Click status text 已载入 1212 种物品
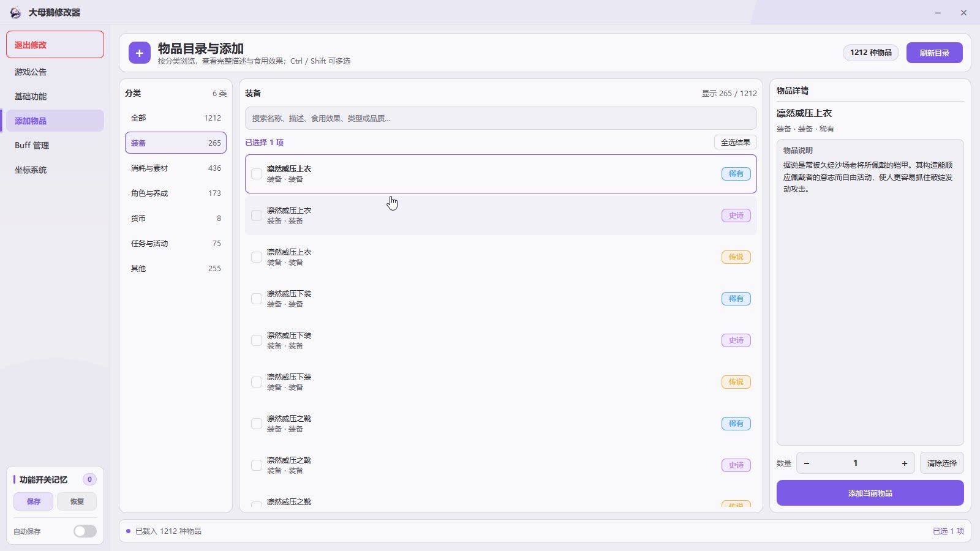The image size is (980, 551). coord(168,531)
